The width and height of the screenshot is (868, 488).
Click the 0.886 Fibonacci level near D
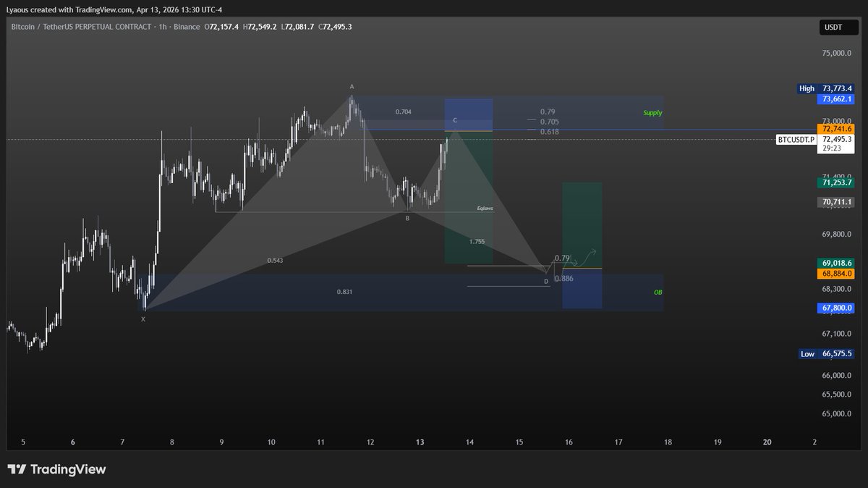pyautogui.click(x=564, y=278)
